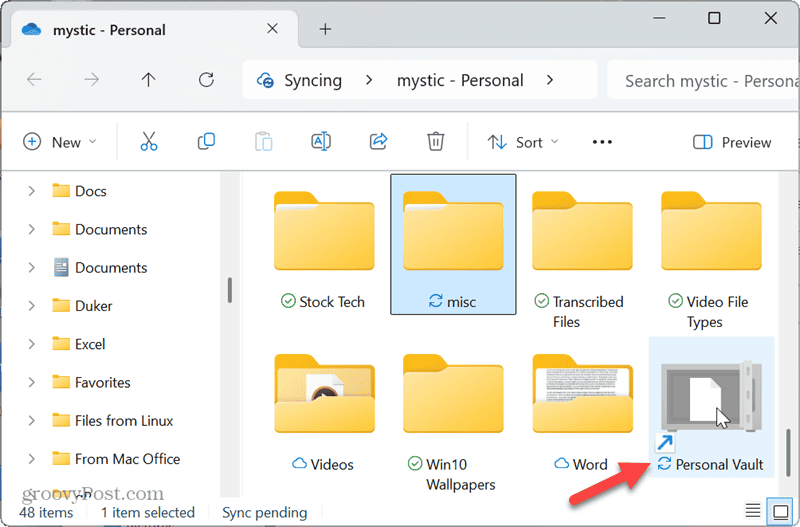Click mystic - Personal breadcrumb
The width and height of the screenshot is (800, 527).
pyautogui.click(x=460, y=80)
